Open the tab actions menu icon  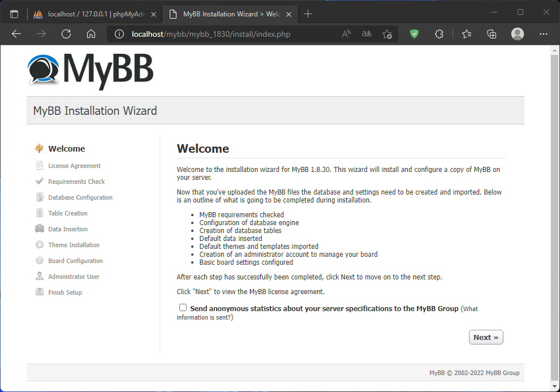(14, 14)
